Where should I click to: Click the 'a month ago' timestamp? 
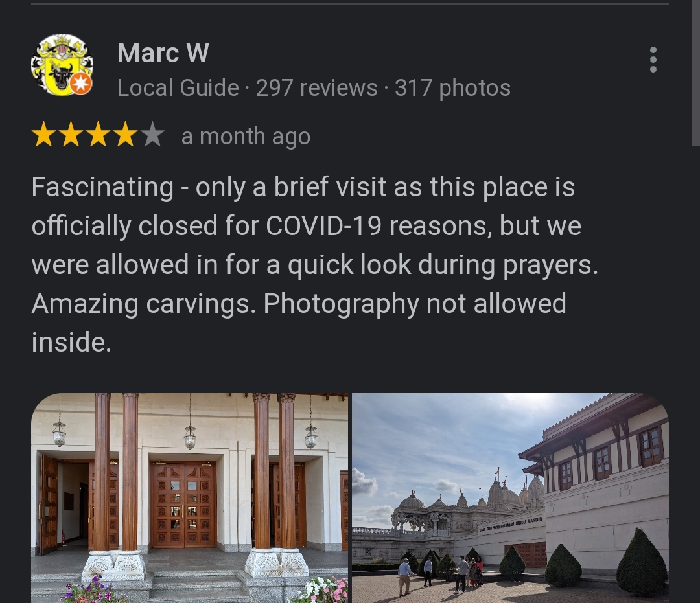[x=246, y=136]
